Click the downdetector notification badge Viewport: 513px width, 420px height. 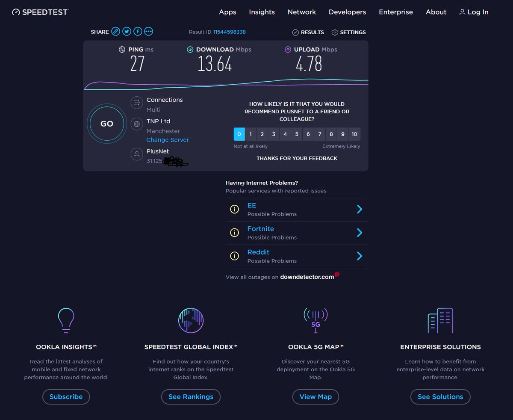(337, 274)
